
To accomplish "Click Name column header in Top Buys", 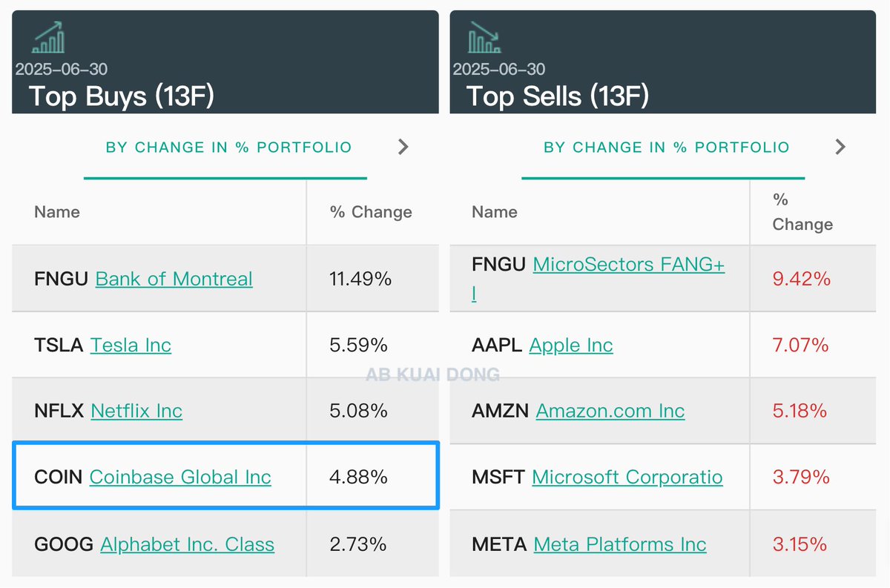I will 57,212.
